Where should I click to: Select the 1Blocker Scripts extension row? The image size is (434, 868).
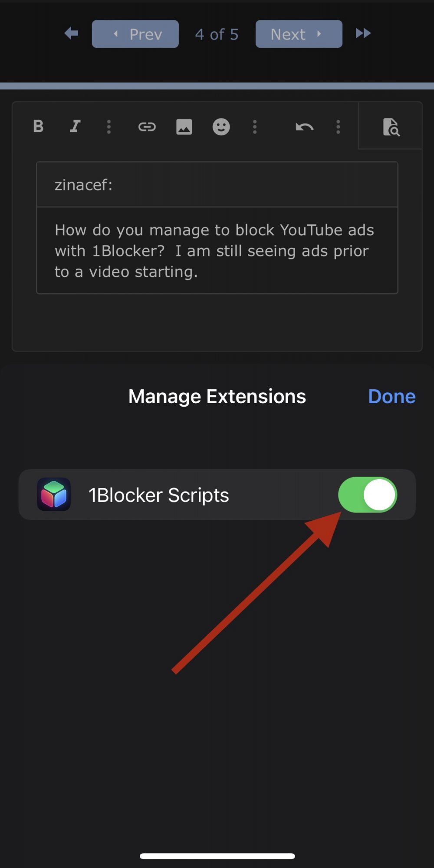pos(217,495)
